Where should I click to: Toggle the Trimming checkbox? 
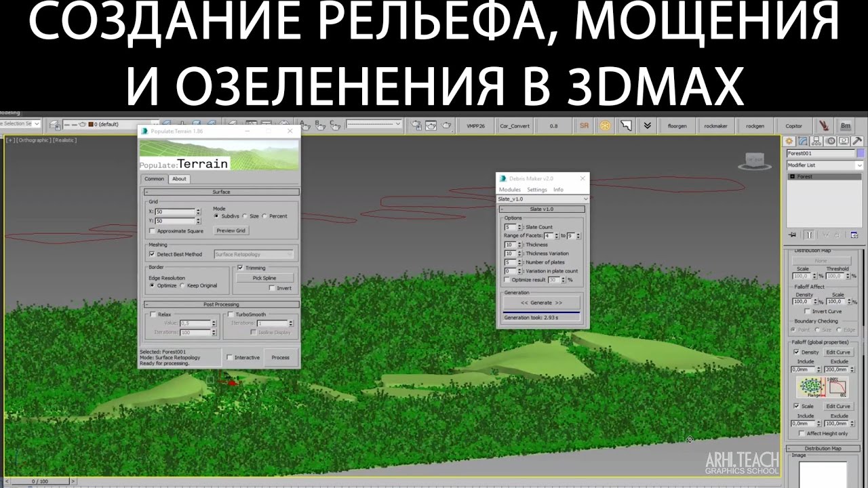pos(240,268)
